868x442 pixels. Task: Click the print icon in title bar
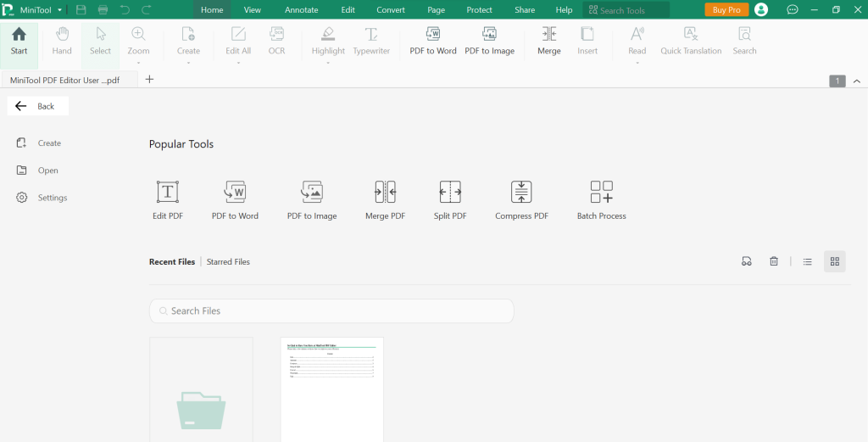tap(103, 10)
